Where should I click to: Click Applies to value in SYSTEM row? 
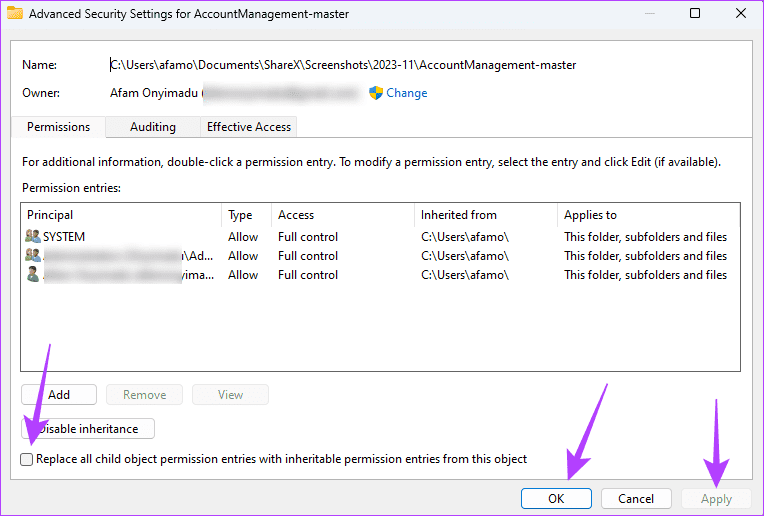646,237
